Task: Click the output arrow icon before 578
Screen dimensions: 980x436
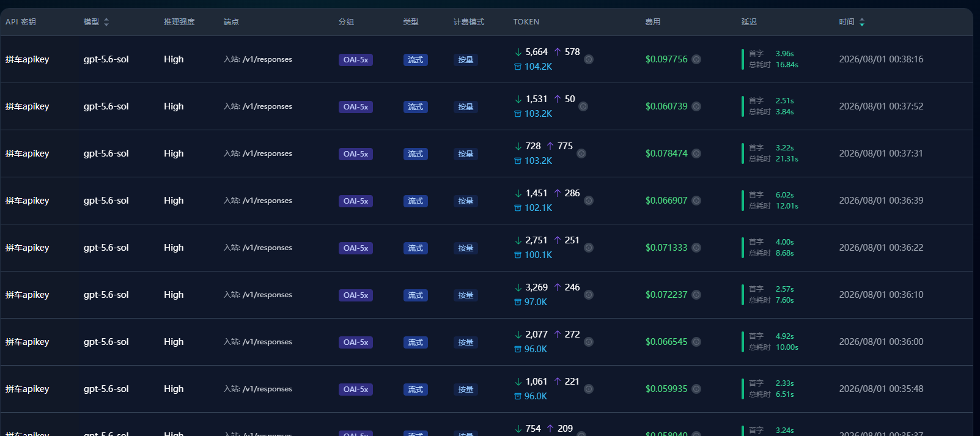Action: [558, 52]
